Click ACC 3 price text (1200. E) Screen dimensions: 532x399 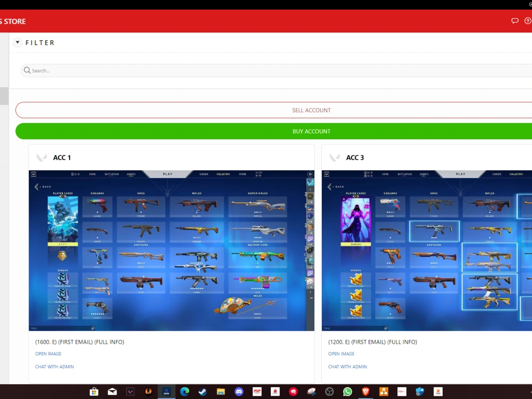[x=338, y=342]
